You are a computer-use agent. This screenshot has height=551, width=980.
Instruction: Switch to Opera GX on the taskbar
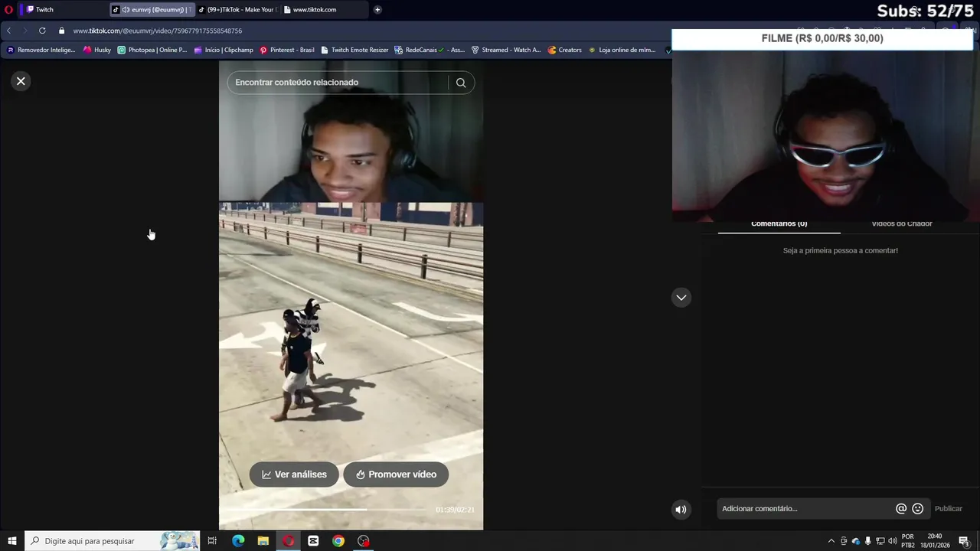coord(289,541)
